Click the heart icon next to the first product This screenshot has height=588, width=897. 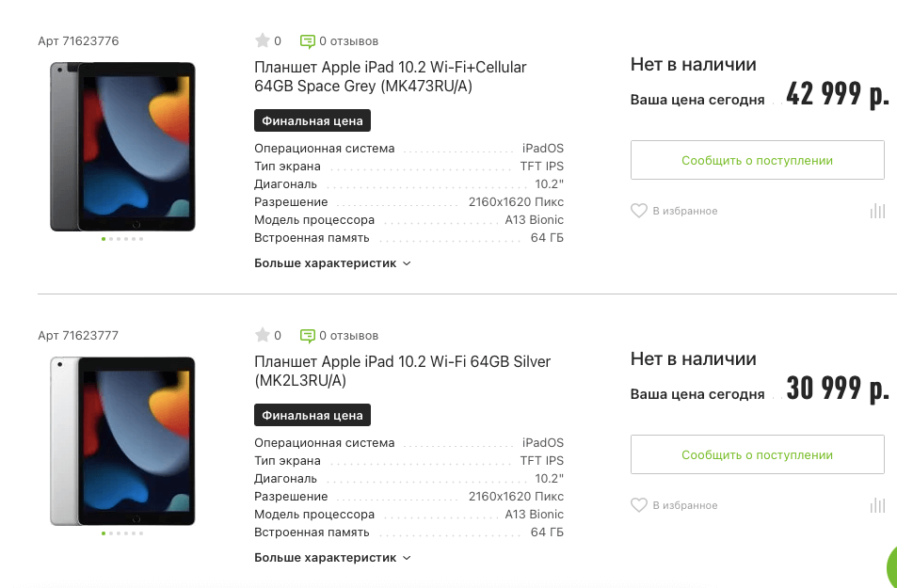[x=638, y=211]
